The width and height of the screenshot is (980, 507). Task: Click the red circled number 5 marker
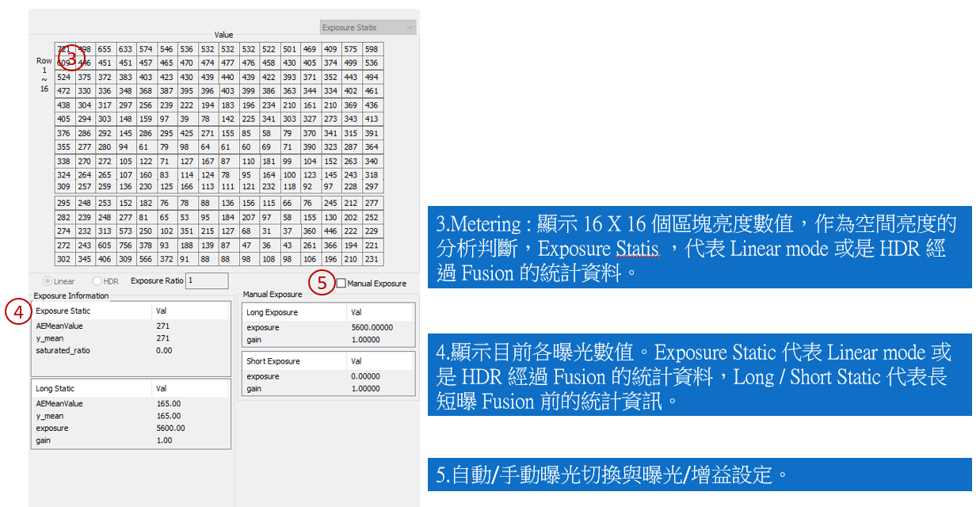322,283
